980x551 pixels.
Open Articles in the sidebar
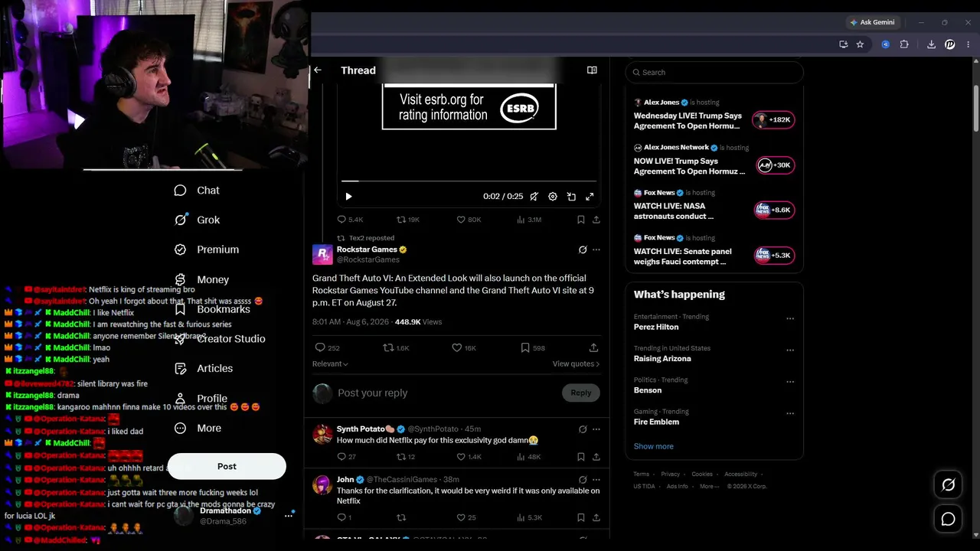(x=203, y=369)
